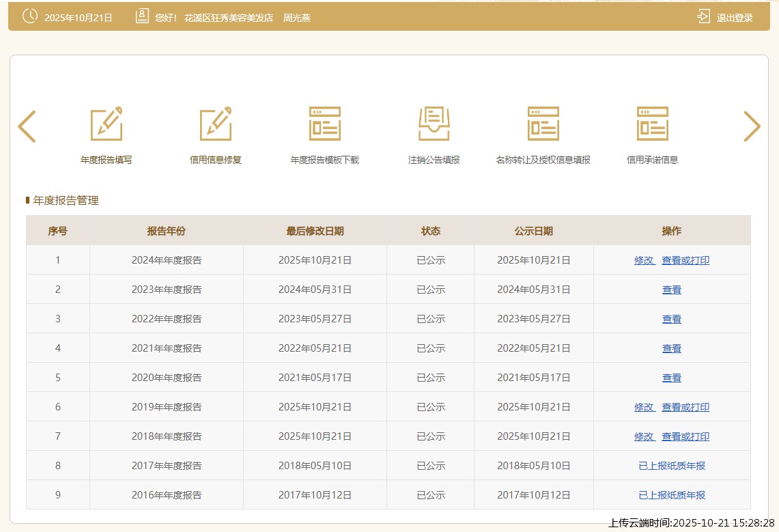The height and width of the screenshot is (532, 779).
Task: Open the 信用信息修复 icon
Action: pyautogui.click(x=216, y=124)
